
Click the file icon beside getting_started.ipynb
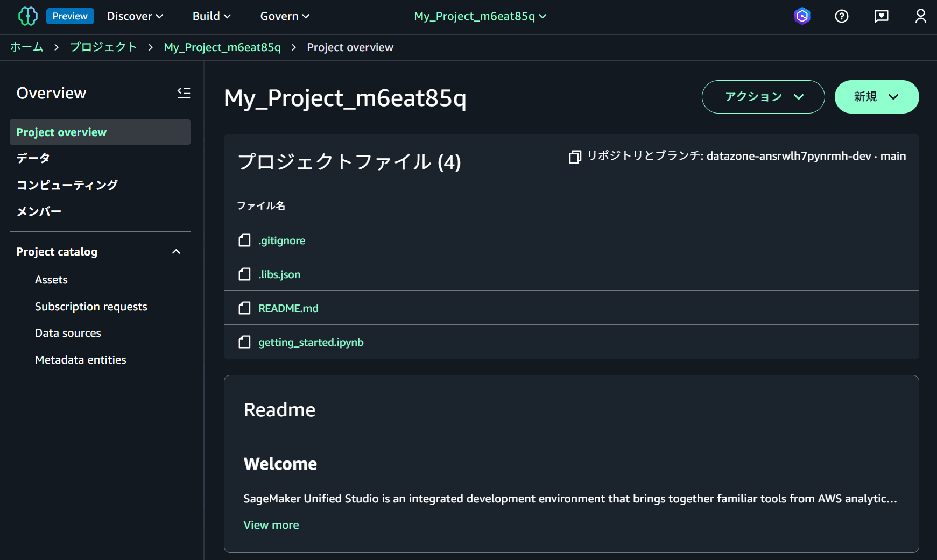tap(245, 342)
